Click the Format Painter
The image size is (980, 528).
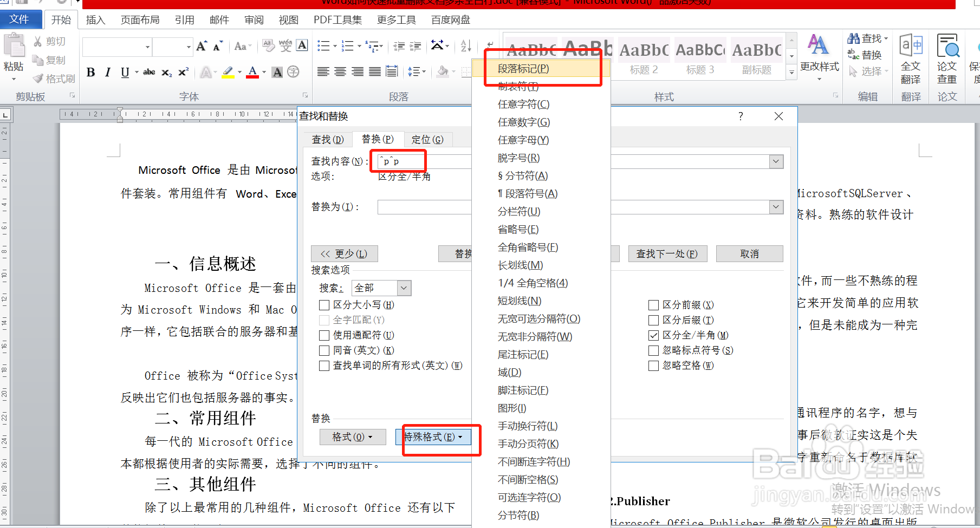pos(54,79)
